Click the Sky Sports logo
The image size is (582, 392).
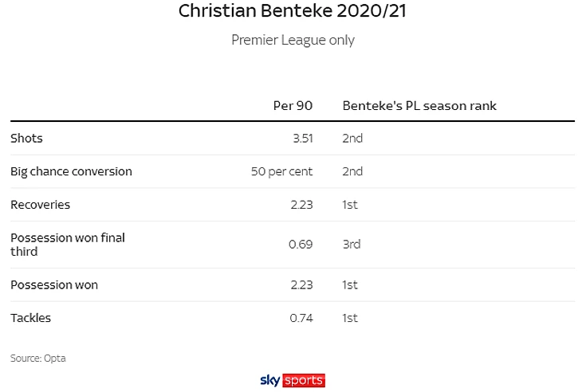tap(293, 380)
